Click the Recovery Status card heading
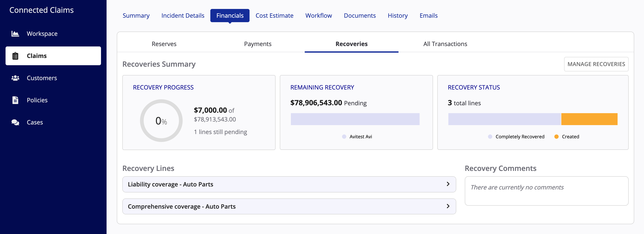The height and width of the screenshot is (234, 644). 474,87
